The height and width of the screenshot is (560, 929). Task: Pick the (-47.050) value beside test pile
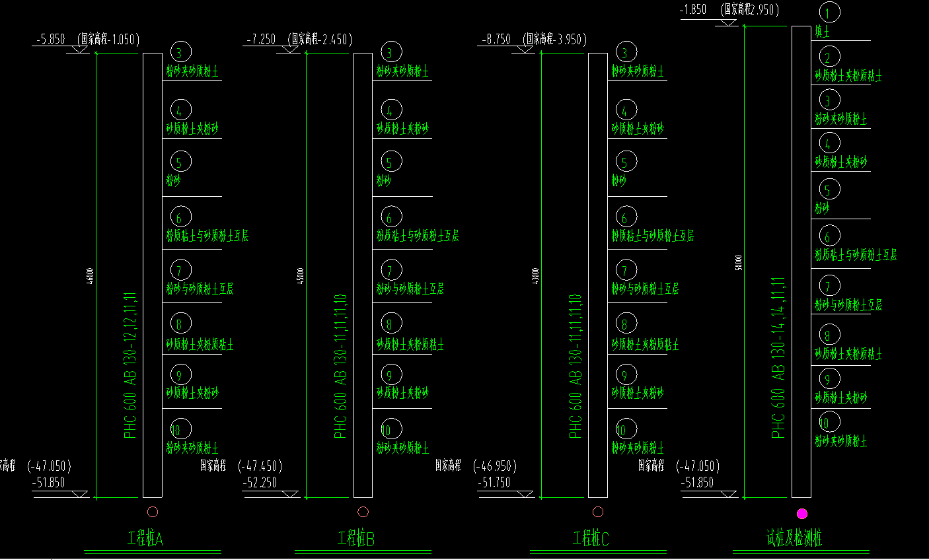(698, 466)
